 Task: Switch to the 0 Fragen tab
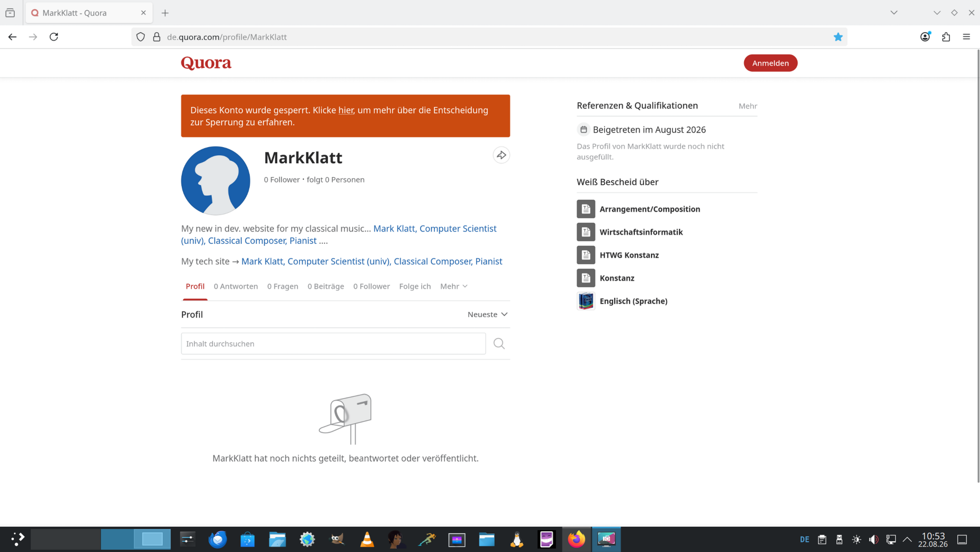tap(283, 286)
